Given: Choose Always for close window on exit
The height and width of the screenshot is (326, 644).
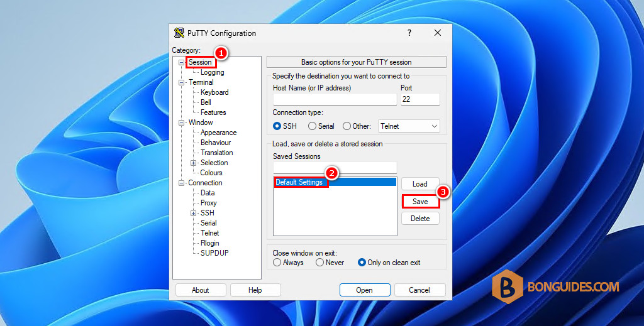Looking at the screenshot, I should pos(277,263).
